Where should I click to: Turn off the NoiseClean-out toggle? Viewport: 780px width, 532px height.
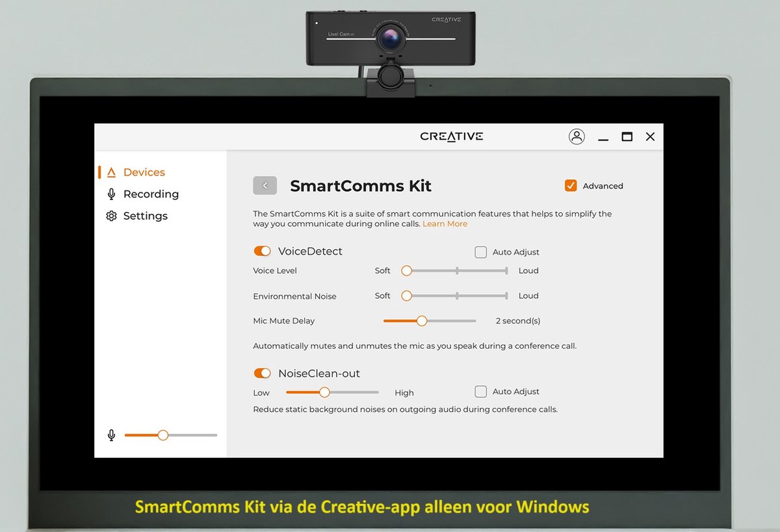coord(262,373)
